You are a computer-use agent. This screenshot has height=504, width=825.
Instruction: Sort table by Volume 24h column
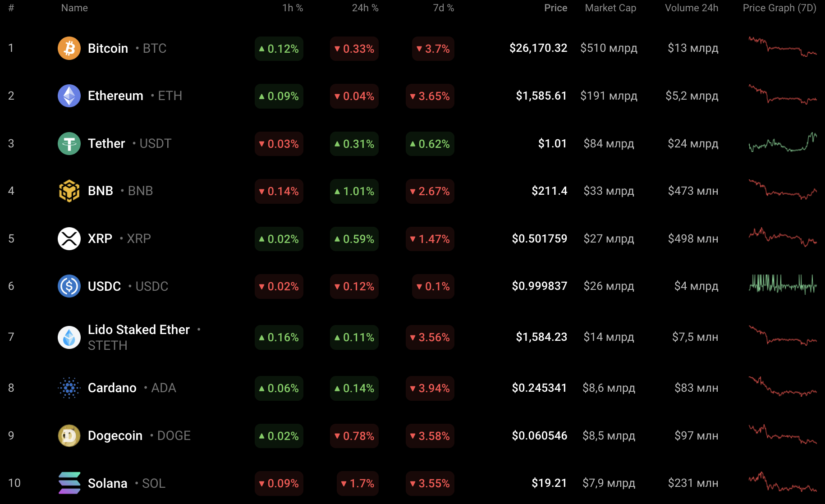click(691, 8)
